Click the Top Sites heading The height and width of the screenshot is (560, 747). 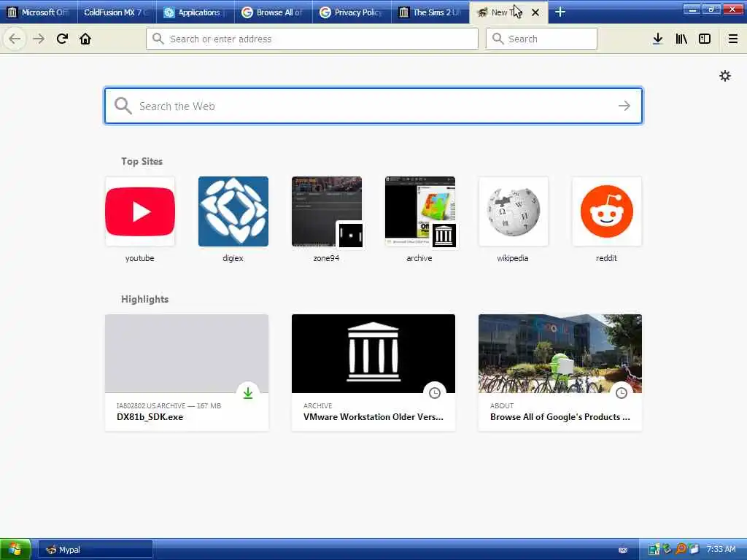142,161
